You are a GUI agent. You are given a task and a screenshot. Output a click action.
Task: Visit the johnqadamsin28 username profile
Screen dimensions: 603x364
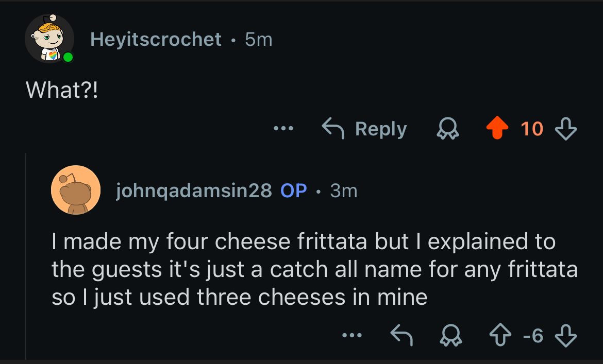[x=194, y=191]
